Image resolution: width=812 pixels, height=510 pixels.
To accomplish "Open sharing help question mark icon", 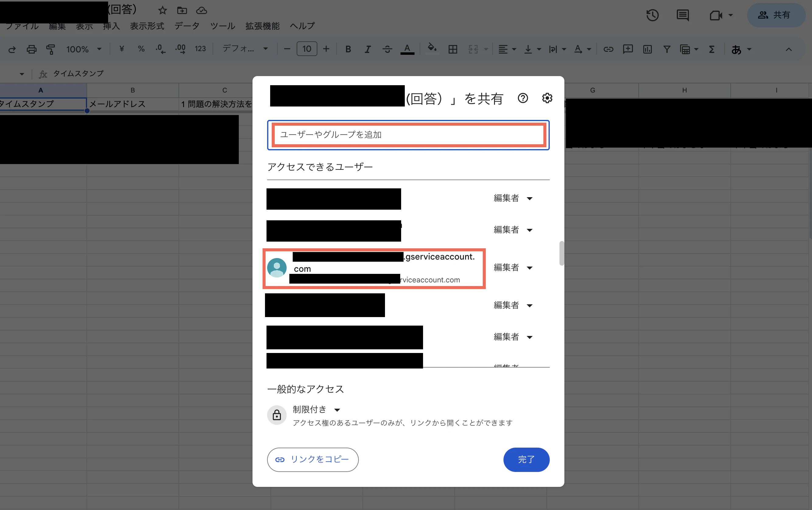I will (x=523, y=98).
